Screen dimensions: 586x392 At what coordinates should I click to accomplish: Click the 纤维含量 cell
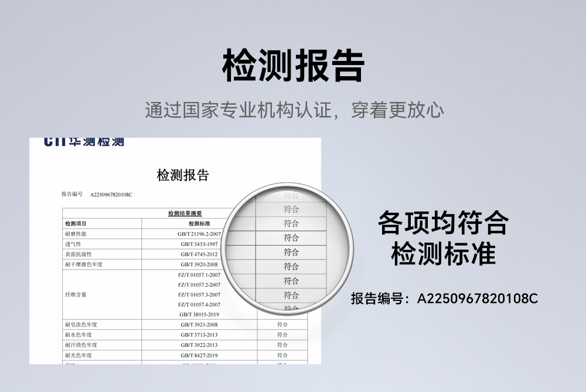point(76,295)
